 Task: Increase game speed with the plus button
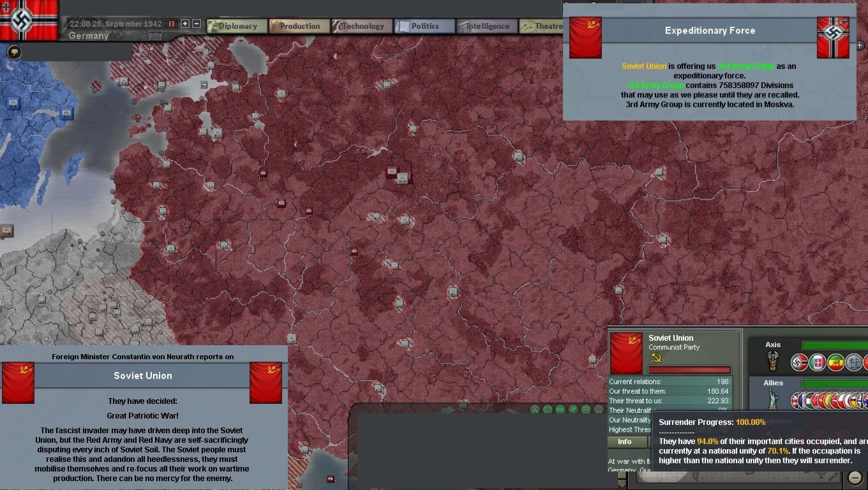coord(185,24)
